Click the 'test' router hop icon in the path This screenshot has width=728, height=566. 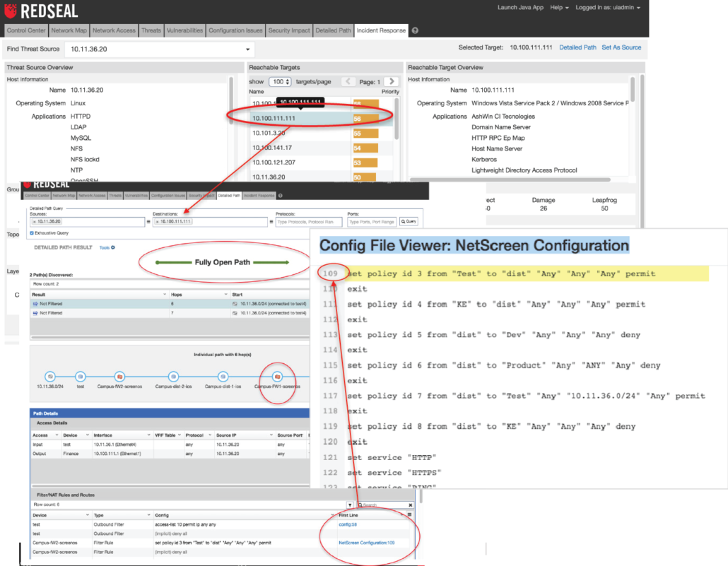pos(81,377)
